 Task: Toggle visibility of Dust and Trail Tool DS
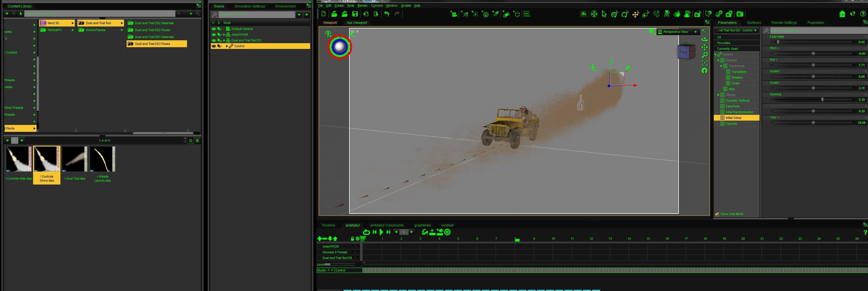214,41
